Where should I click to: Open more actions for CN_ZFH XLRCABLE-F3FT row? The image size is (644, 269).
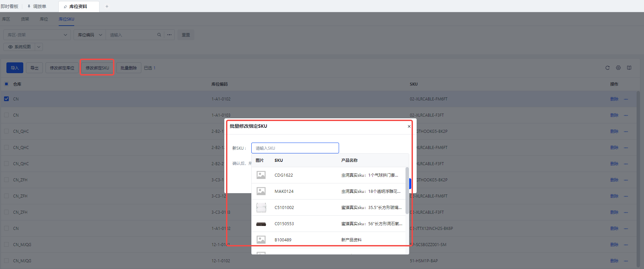pyautogui.click(x=626, y=212)
